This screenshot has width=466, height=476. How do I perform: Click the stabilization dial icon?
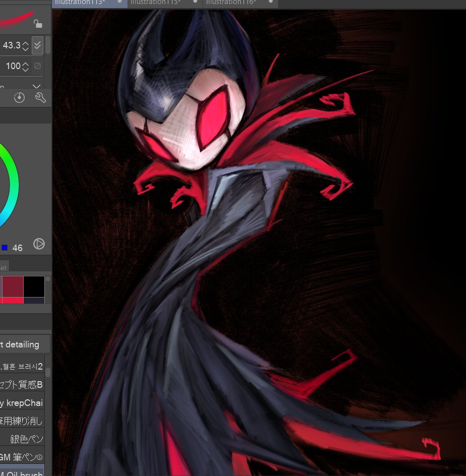point(20,97)
